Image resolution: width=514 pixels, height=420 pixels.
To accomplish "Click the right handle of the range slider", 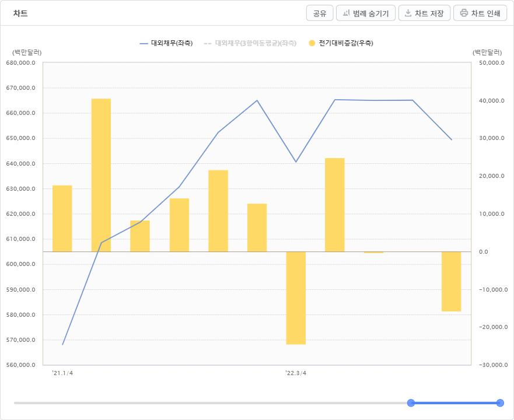I will [500, 403].
